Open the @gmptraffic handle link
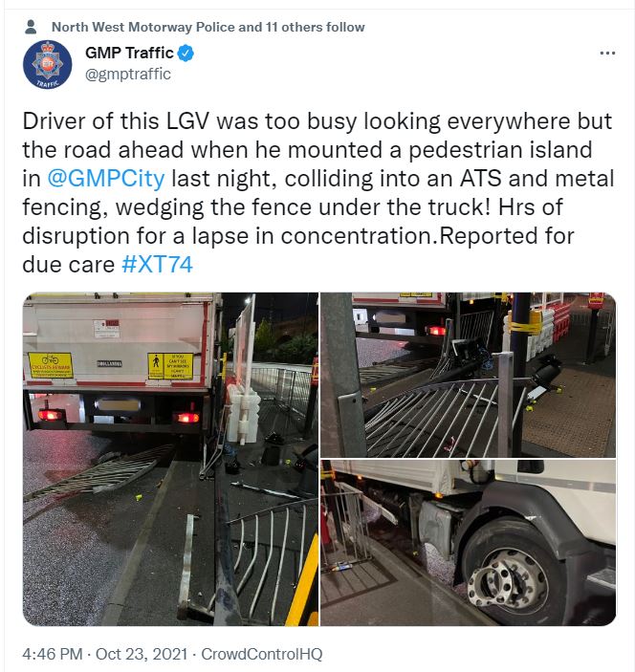This screenshot has width=635, height=672. tap(128, 75)
